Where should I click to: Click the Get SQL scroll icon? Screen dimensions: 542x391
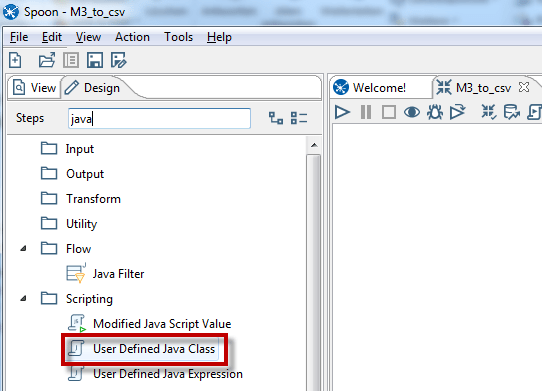(534, 112)
